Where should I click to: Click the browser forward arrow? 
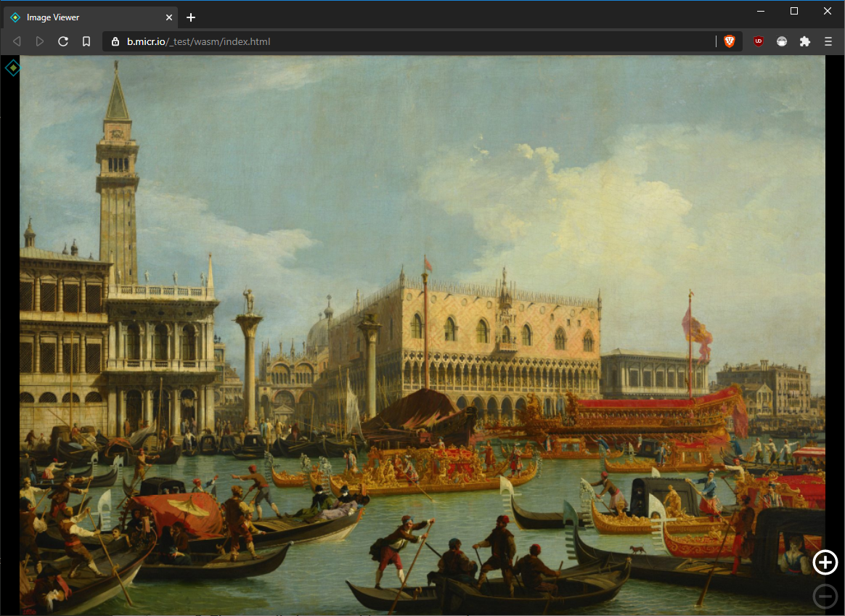[40, 41]
